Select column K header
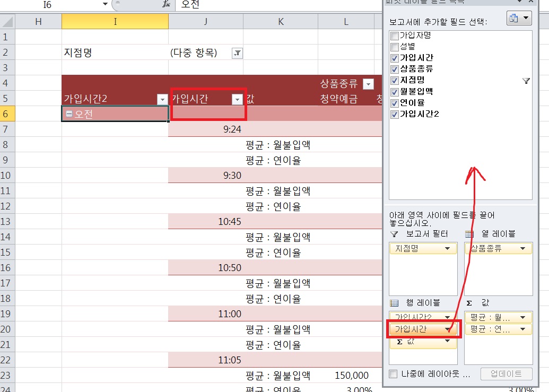This screenshot has width=549, height=392. pos(281,21)
